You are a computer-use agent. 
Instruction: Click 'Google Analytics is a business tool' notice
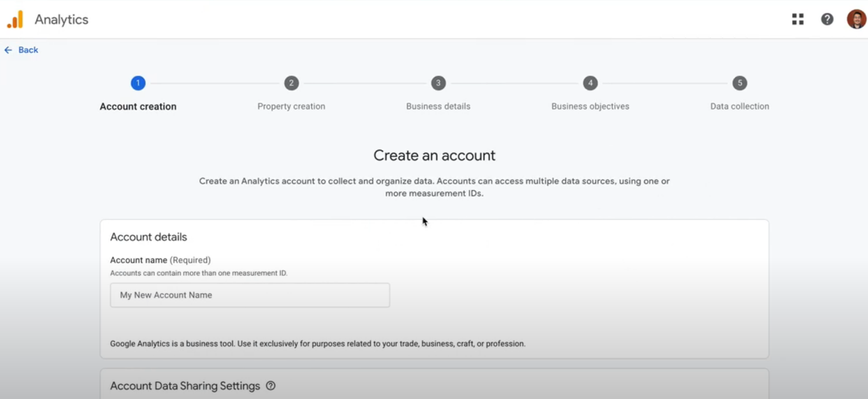pos(318,344)
